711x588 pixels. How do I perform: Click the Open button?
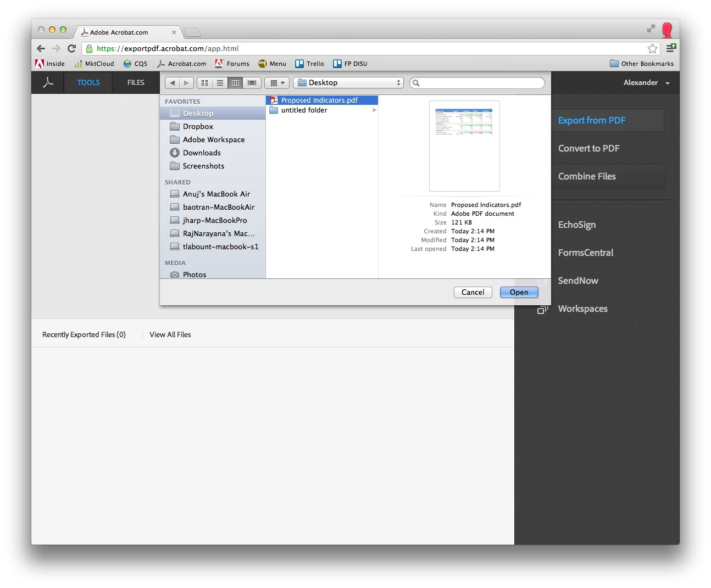click(x=519, y=292)
